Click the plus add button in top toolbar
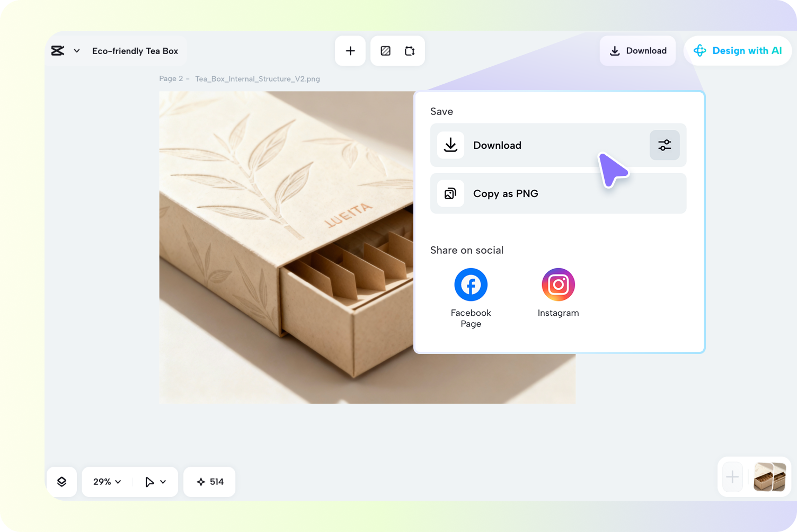Screen dimensions: 797x532 click(x=350, y=51)
